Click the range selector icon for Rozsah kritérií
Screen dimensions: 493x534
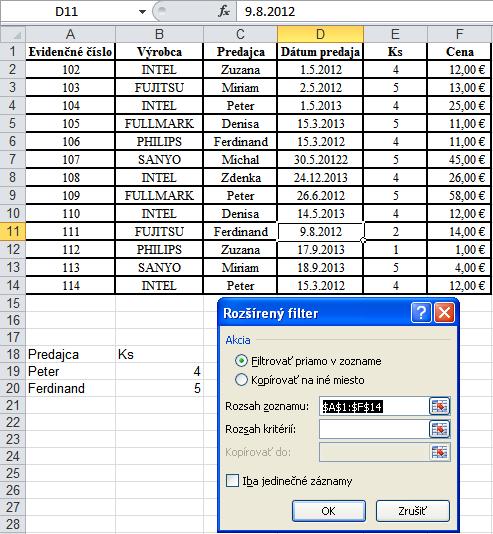[x=440, y=429]
